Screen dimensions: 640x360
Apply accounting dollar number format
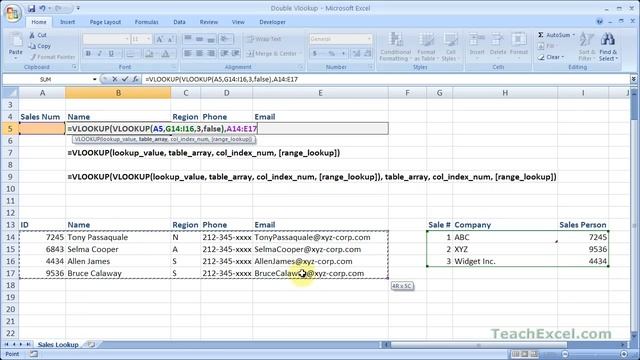315,53
